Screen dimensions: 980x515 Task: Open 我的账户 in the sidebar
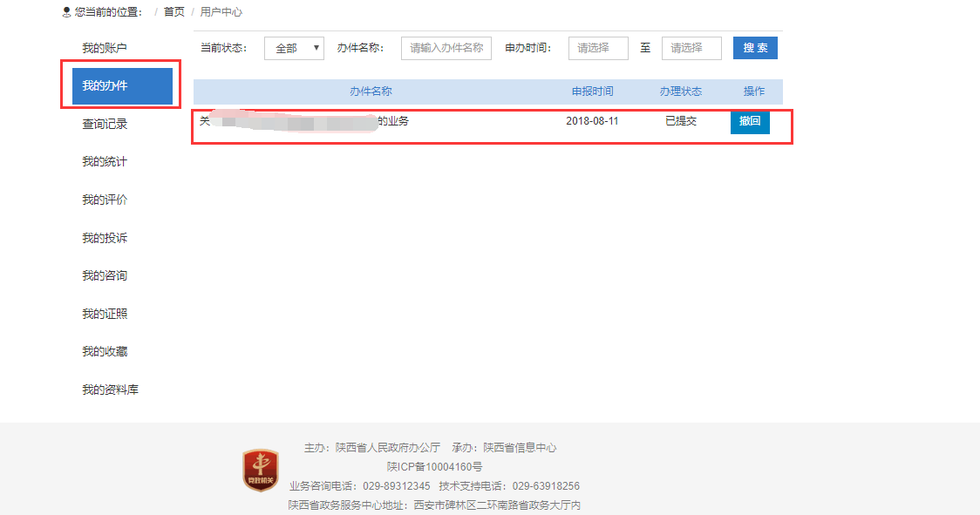tap(105, 48)
